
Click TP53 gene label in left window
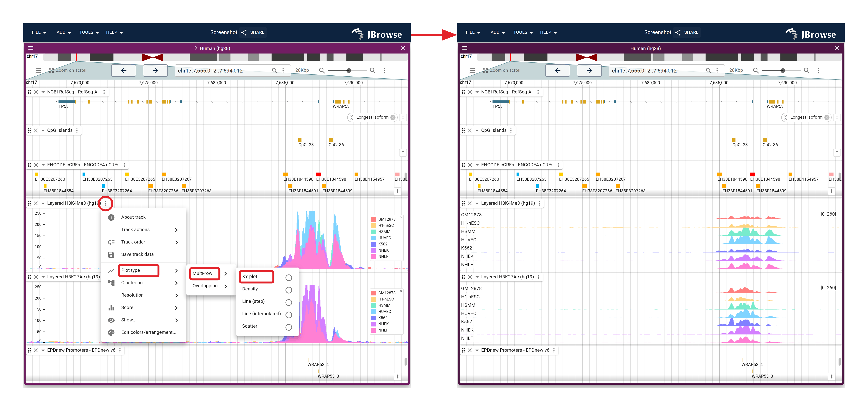click(63, 106)
